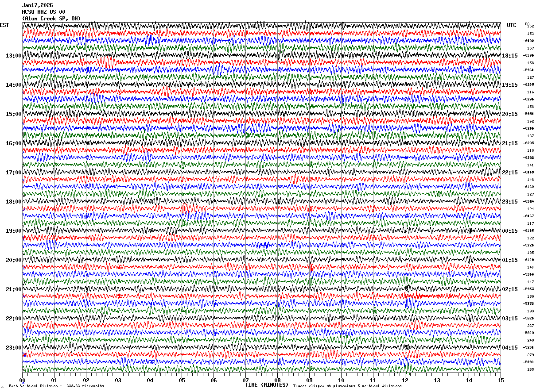Select the '17:00' EST time label
This screenshot has height=392, width=536.
tap(13, 173)
